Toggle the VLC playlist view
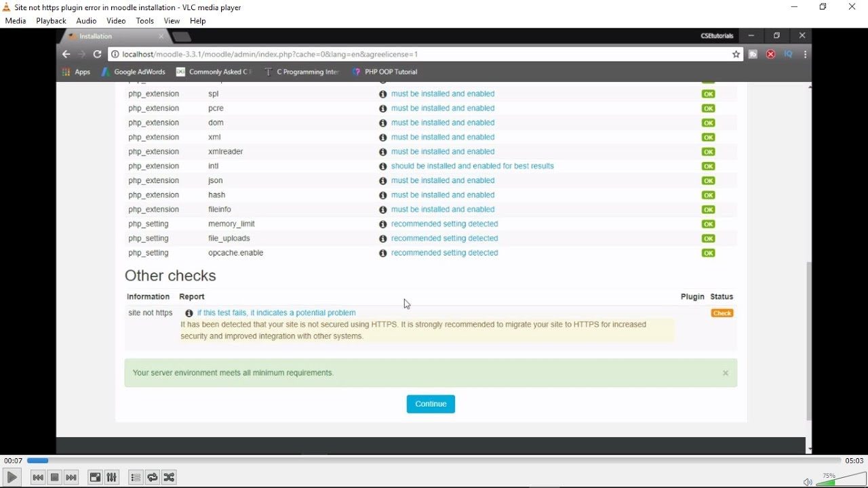This screenshot has height=488, width=868. click(x=136, y=478)
